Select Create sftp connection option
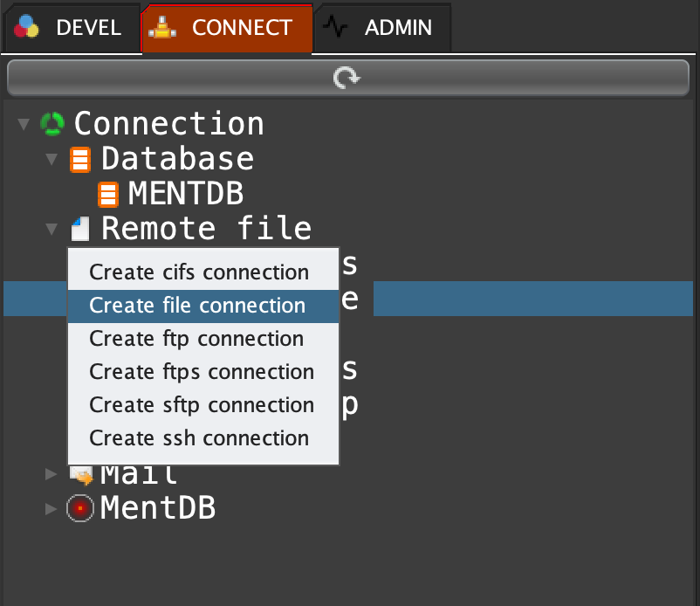 pos(202,405)
